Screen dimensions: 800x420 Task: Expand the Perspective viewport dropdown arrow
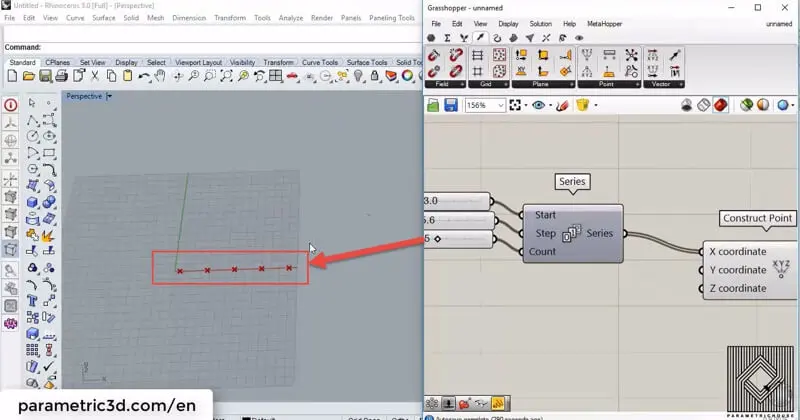109,97
